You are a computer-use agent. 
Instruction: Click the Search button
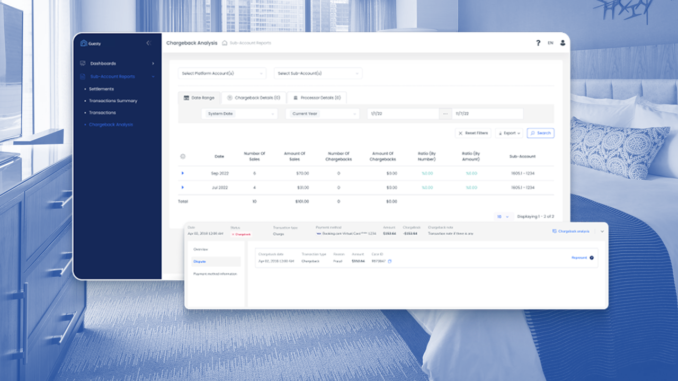[x=540, y=133]
